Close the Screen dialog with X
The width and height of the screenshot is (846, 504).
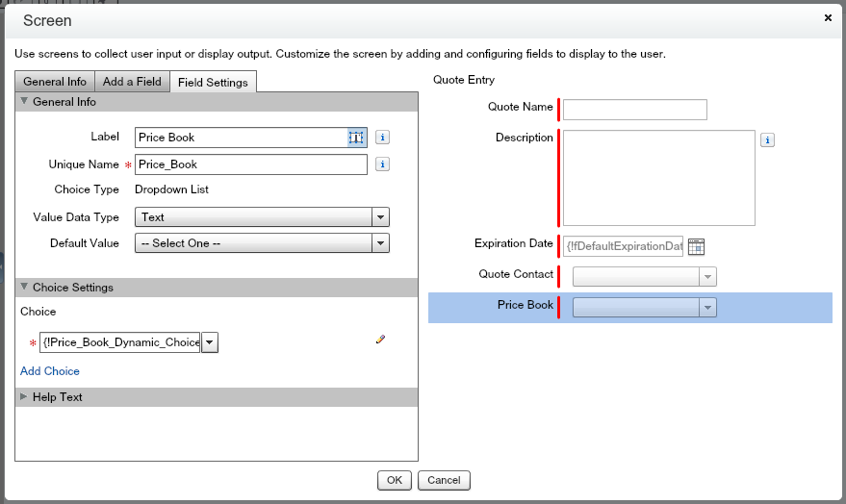click(829, 17)
